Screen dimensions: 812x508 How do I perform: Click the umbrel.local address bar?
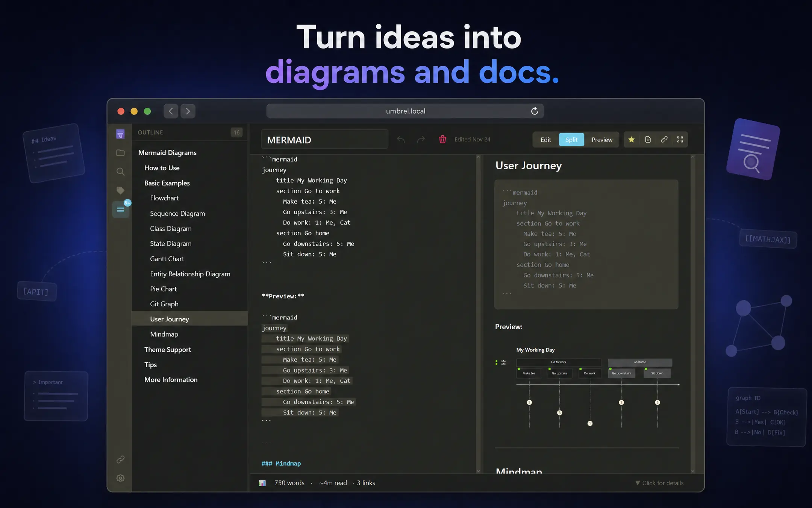pos(405,111)
